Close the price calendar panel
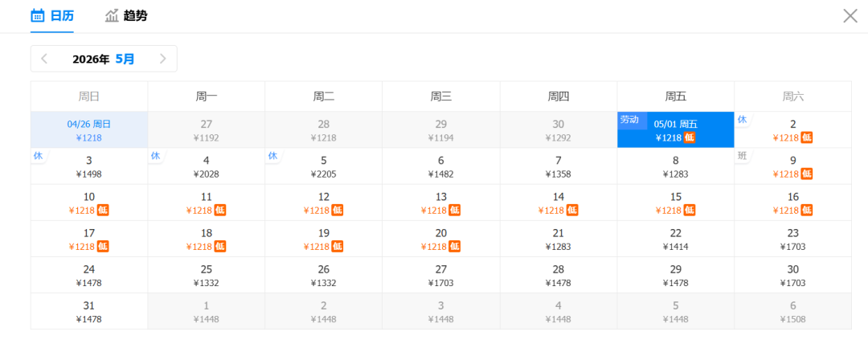868x348 pixels. (x=850, y=16)
